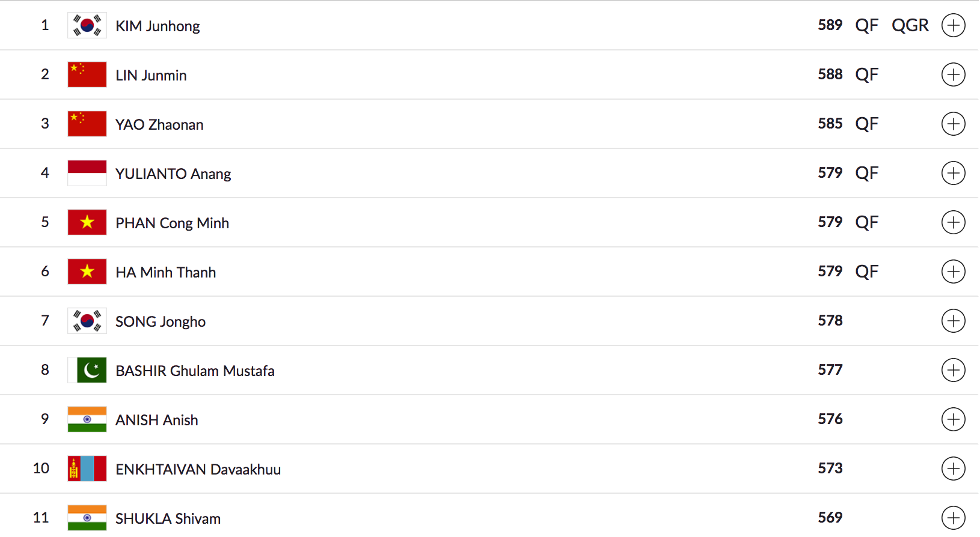Click Pakistan flag beside BASHIR Ghulam Mustafa
The image size is (980, 537).
[x=87, y=370]
